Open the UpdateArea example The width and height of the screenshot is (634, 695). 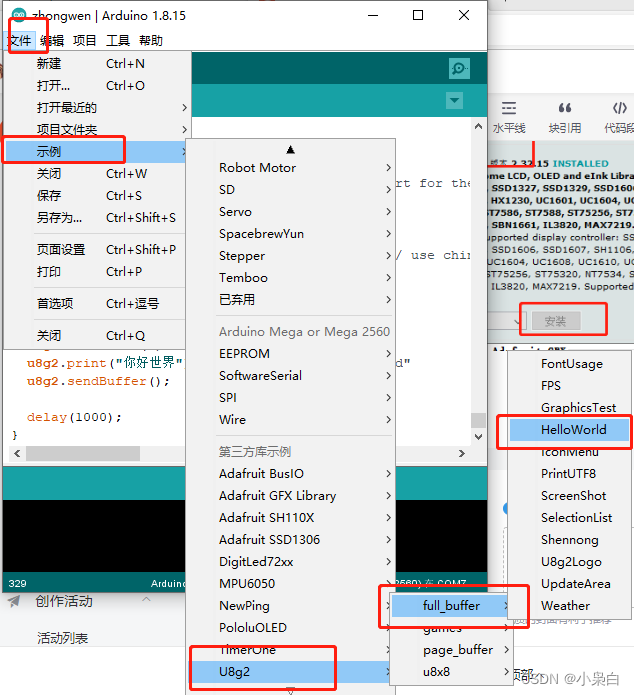(x=569, y=584)
